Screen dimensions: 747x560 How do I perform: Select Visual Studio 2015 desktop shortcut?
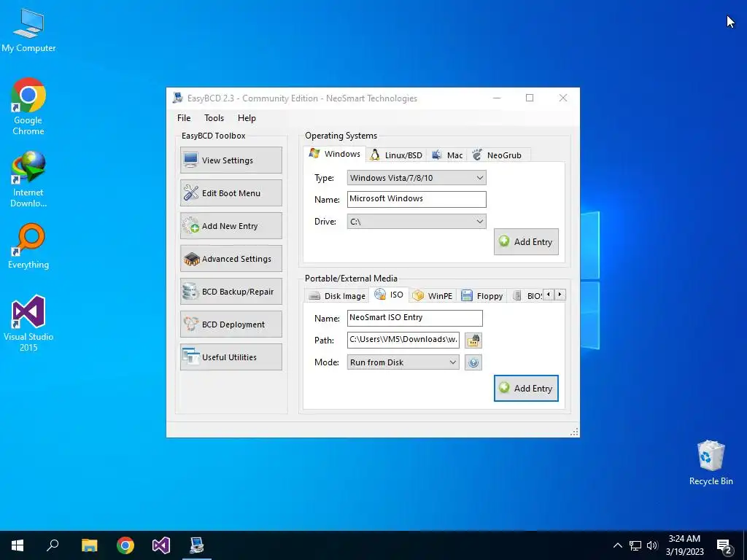(28, 323)
